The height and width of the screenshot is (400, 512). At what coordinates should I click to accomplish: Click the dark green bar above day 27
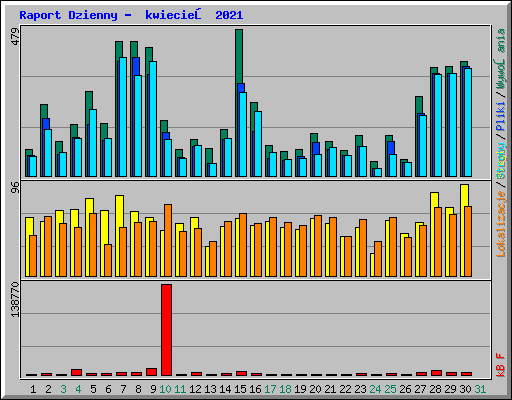point(419,105)
